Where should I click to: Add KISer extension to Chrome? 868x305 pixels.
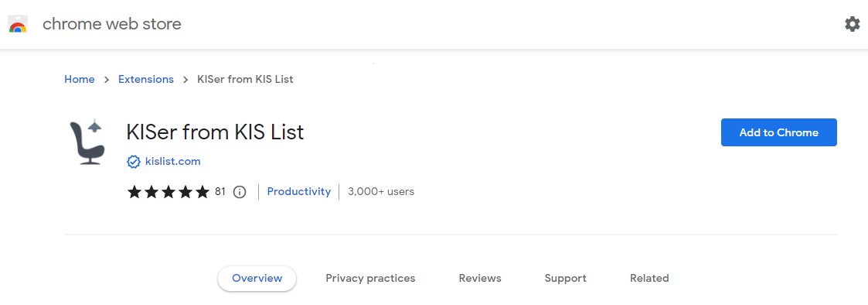[779, 132]
